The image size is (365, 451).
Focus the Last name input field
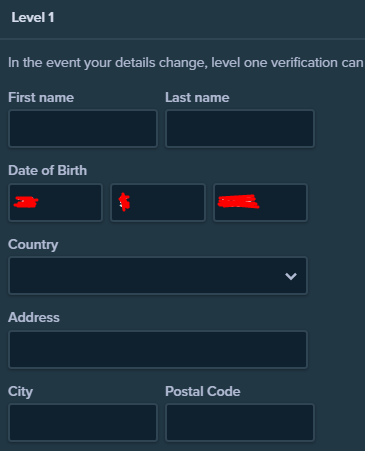coord(240,129)
